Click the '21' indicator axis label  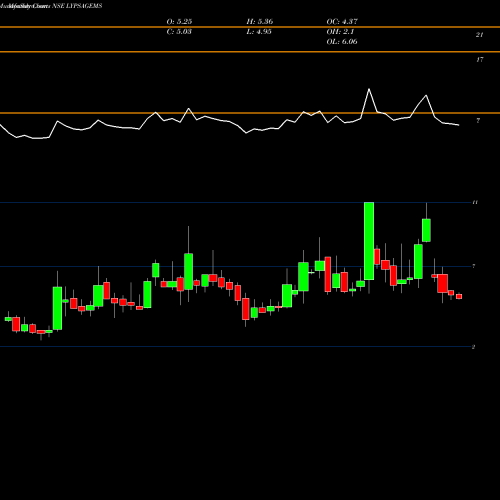[x=479, y=35]
